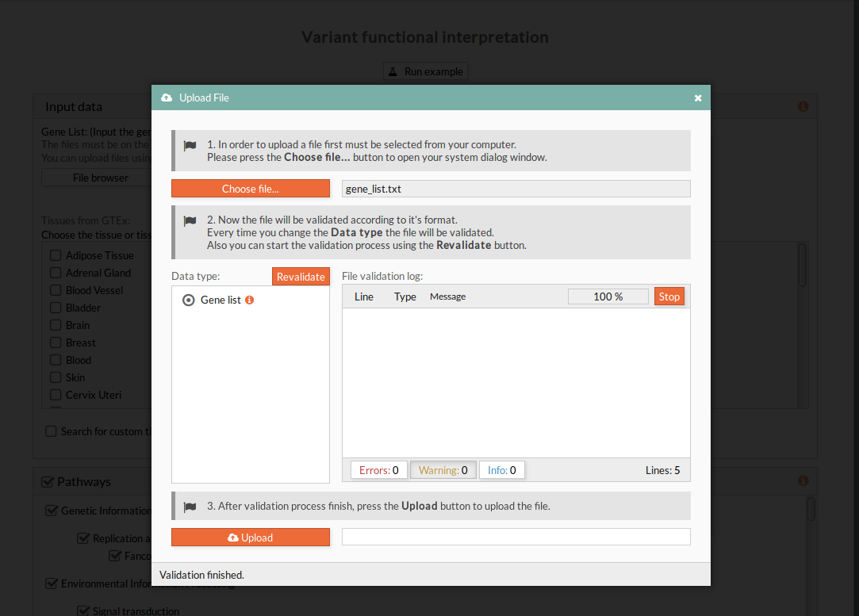Click the cloud upload icon in dialog title
859x616 pixels.
click(167, 98)
